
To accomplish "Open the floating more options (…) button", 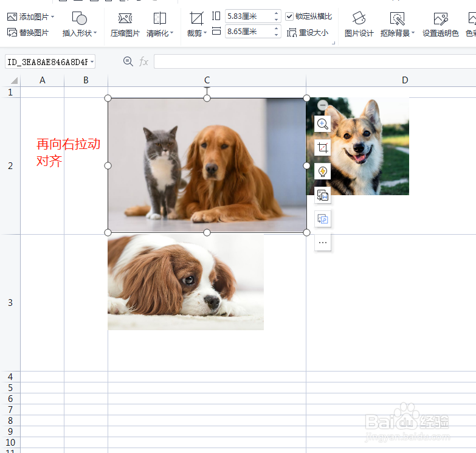I will 322,243.
